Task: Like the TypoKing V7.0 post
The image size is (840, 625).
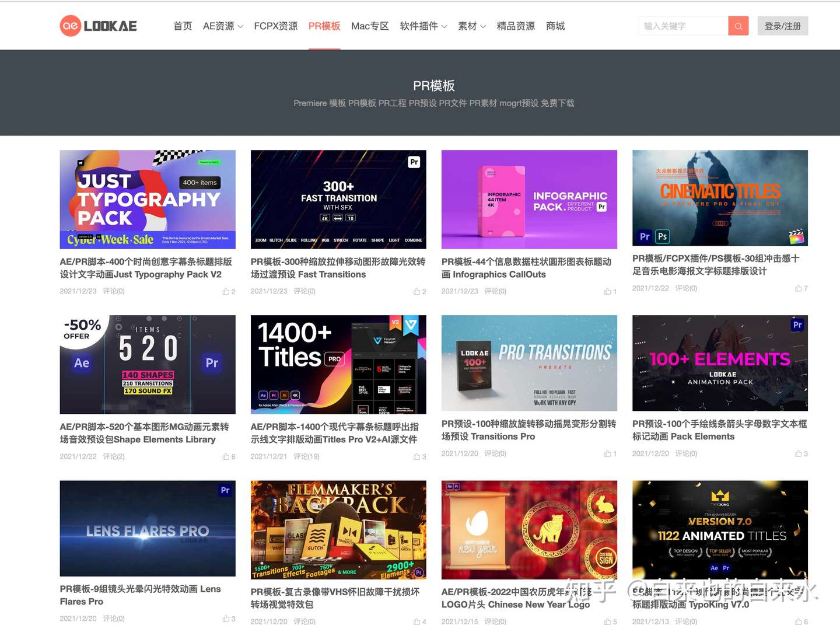Action: [x=801, y=621]
